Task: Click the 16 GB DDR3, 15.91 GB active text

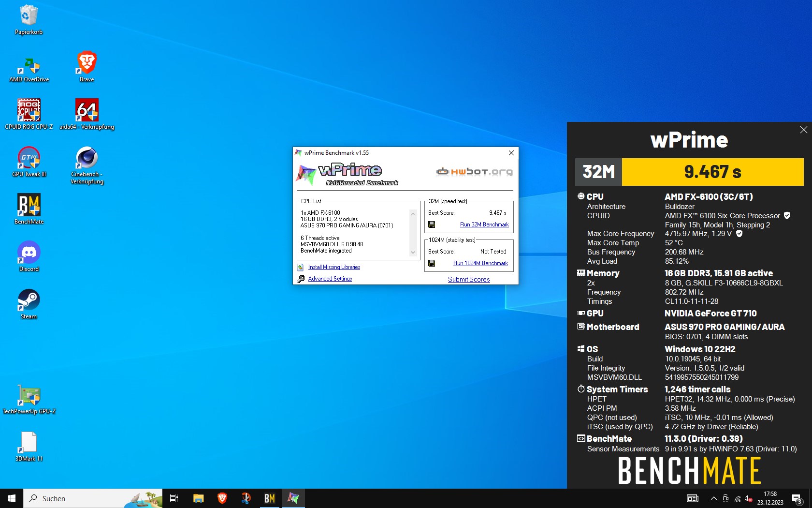Action: coord(719,273)
